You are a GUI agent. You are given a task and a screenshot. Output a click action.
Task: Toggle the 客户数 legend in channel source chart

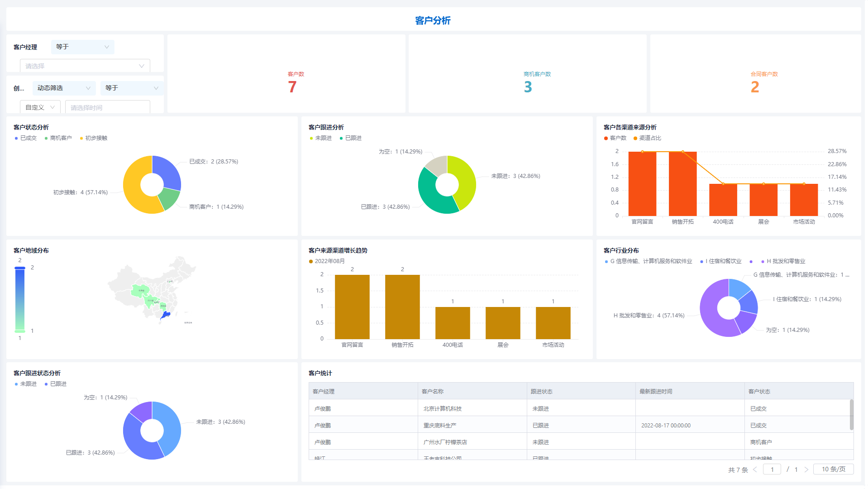pyautogui.click(x=615, y=138)
